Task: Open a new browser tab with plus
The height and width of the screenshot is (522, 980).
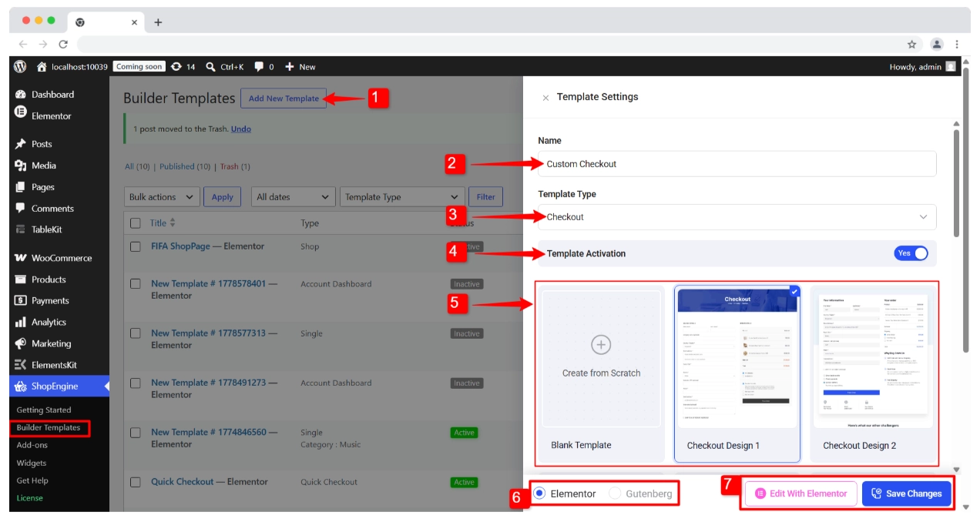Action: (158, 22)
